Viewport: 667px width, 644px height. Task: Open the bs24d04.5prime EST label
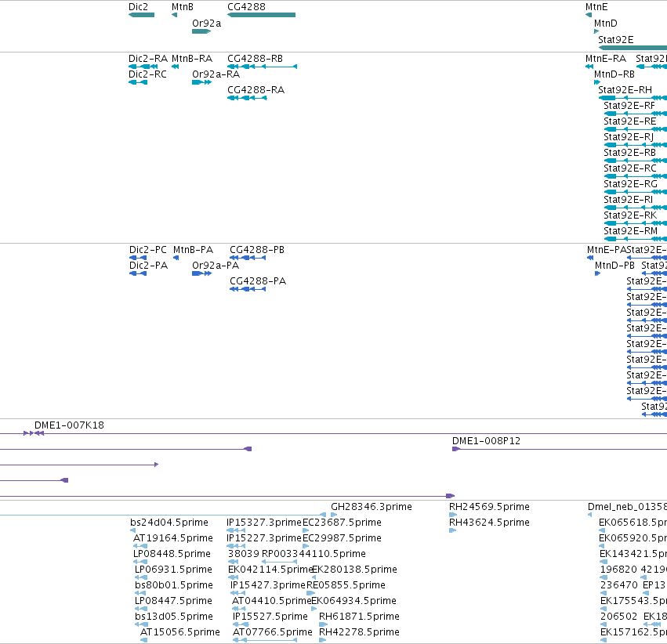pos(169,522)
